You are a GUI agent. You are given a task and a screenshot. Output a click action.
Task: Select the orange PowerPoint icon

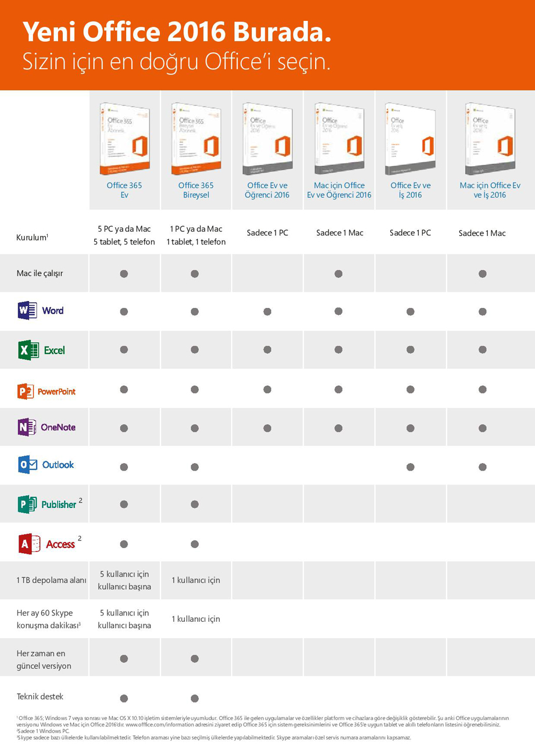click(26, 391)
